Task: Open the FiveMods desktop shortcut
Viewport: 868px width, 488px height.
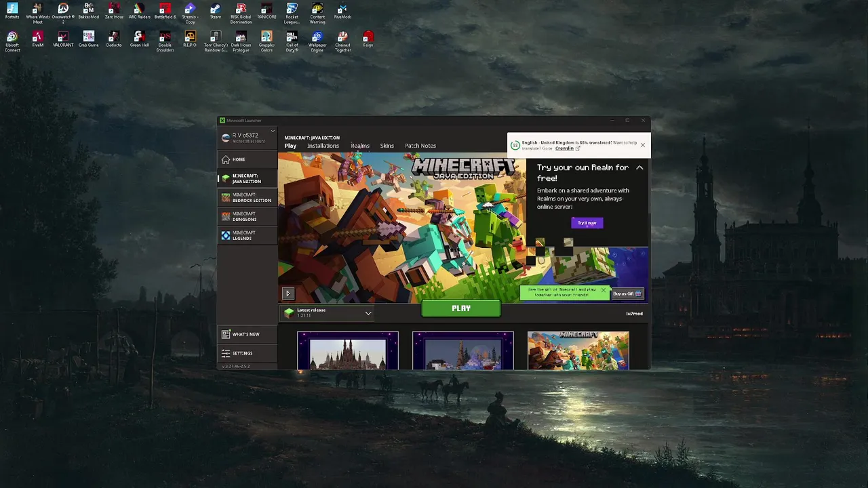Action: [x=342, y=12]
